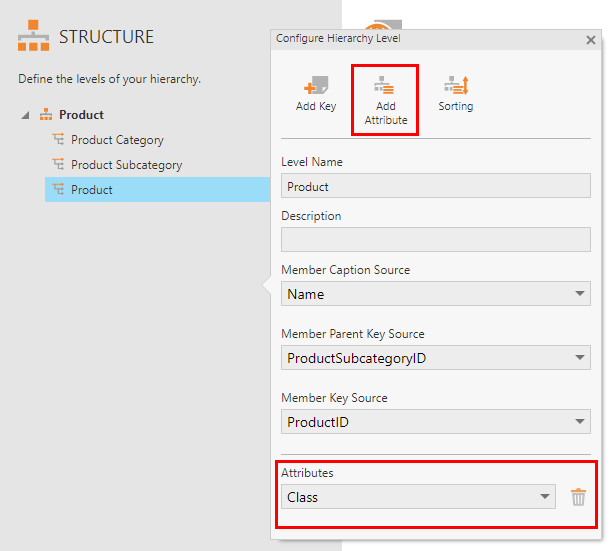
Task: Select the Product Category level label
Action: tap(117, 140)
